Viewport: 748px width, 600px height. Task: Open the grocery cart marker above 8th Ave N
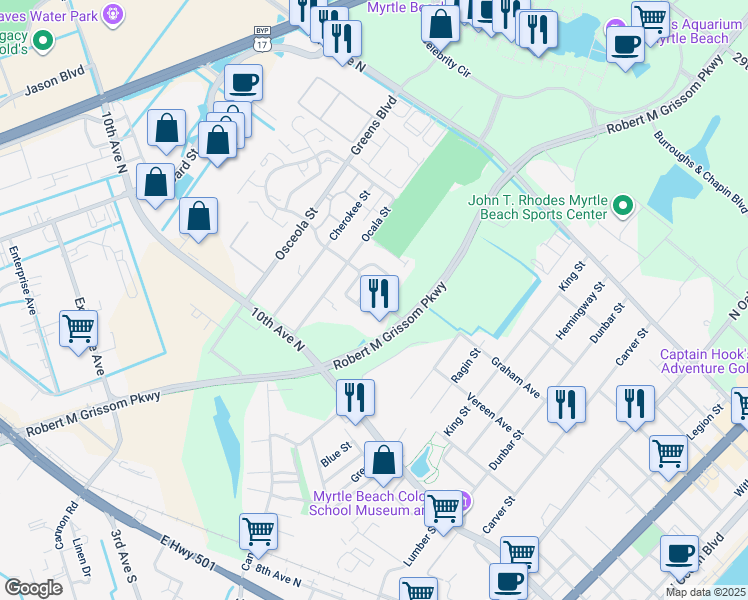(x=259, y=534)
